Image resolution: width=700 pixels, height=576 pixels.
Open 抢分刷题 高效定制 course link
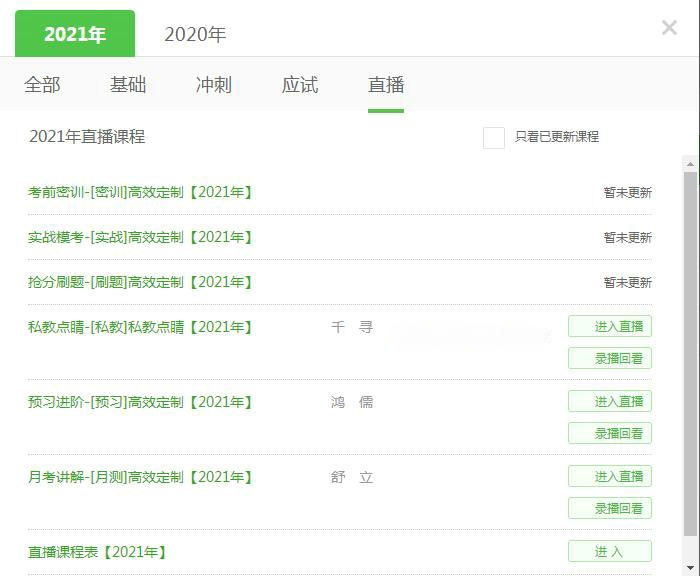click(x=140, y=282)
